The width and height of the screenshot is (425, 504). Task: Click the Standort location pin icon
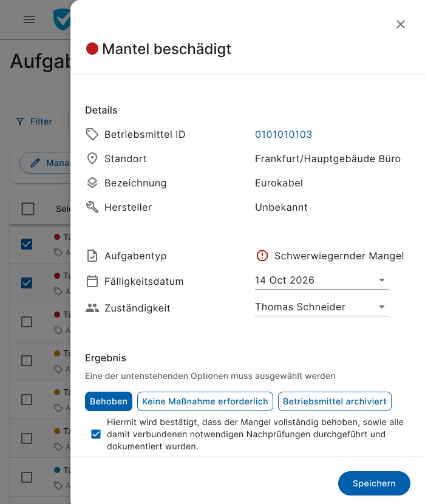(x=92, y=158)
